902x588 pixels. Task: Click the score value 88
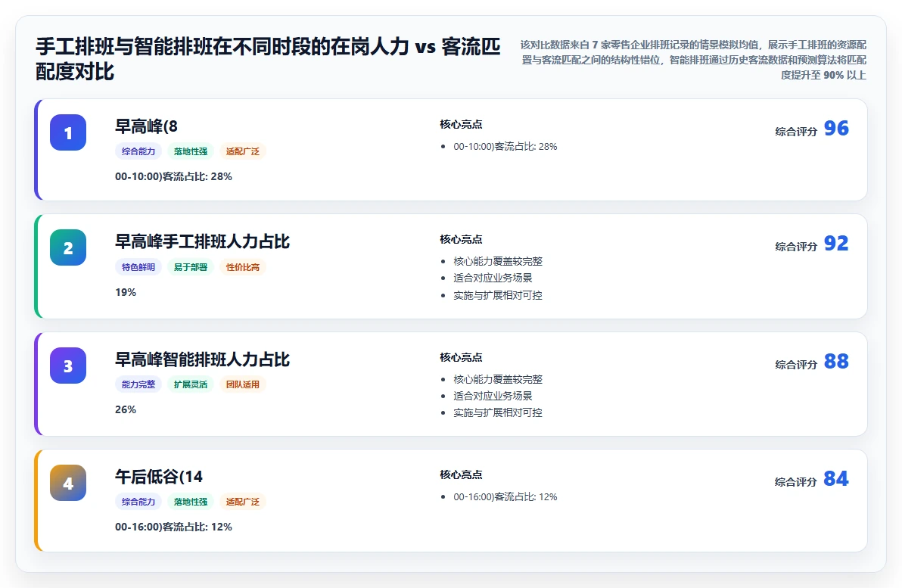coord(836,361)
